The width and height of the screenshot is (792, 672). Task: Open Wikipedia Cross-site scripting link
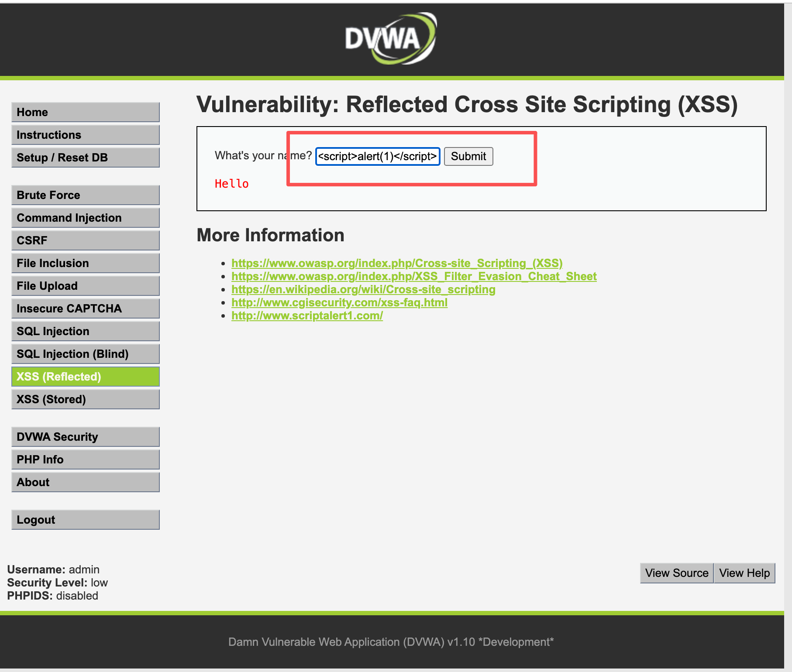coord(363,289)
